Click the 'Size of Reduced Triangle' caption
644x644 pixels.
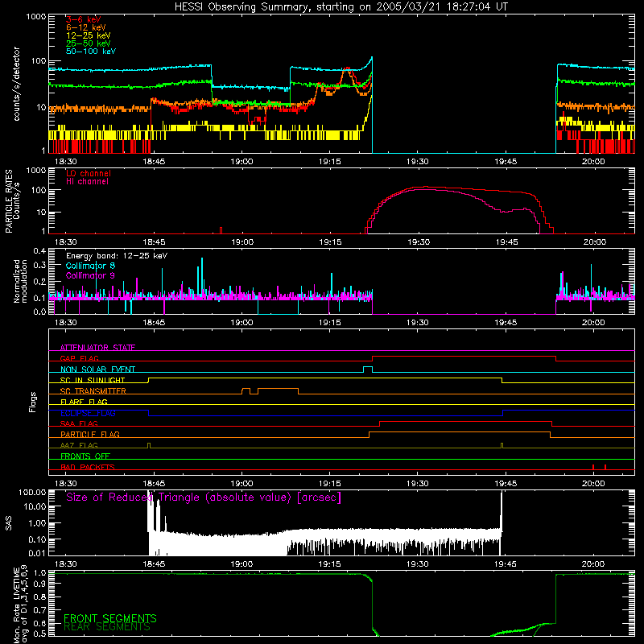click(204, 497)
